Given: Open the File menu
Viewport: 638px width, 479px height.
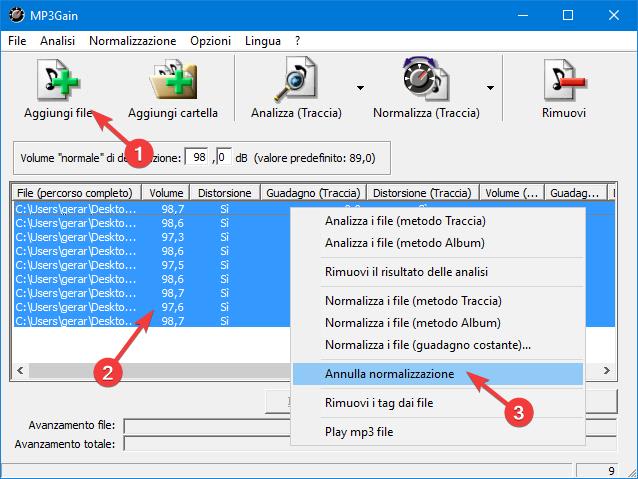Looking at the screenshot, I should coord(17,41).
